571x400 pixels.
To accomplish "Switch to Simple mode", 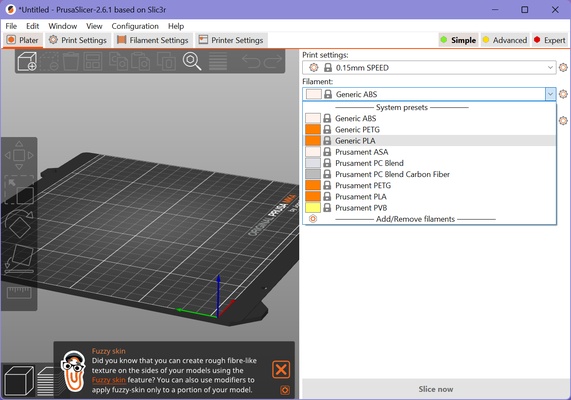I will pyautogui.click(x=458, y=40).
